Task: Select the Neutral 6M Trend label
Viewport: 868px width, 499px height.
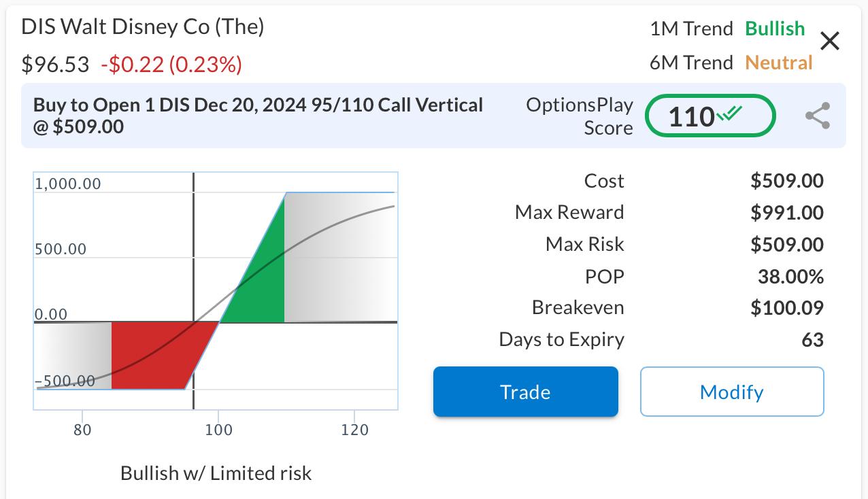Action: [x=779, y=63]
